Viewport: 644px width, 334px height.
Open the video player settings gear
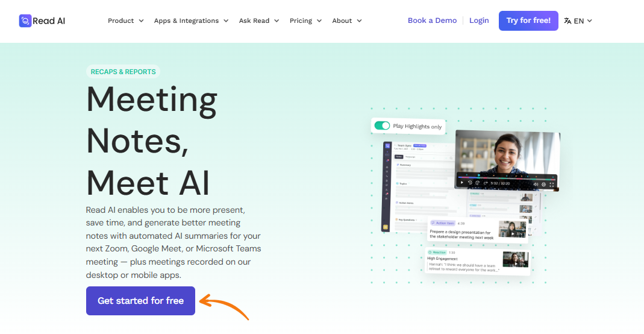[x=544, y=184]
